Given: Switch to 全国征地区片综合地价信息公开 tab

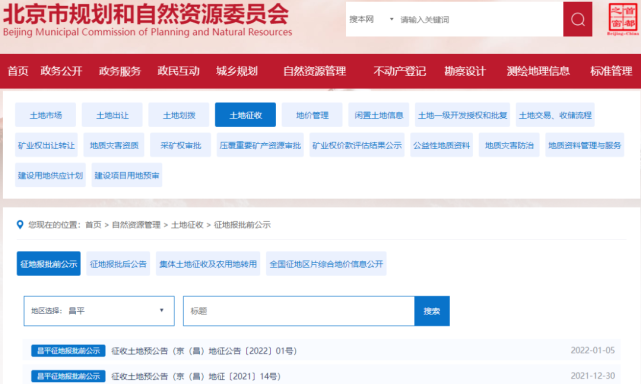Looking at the screenshot, I should (326, 264).
